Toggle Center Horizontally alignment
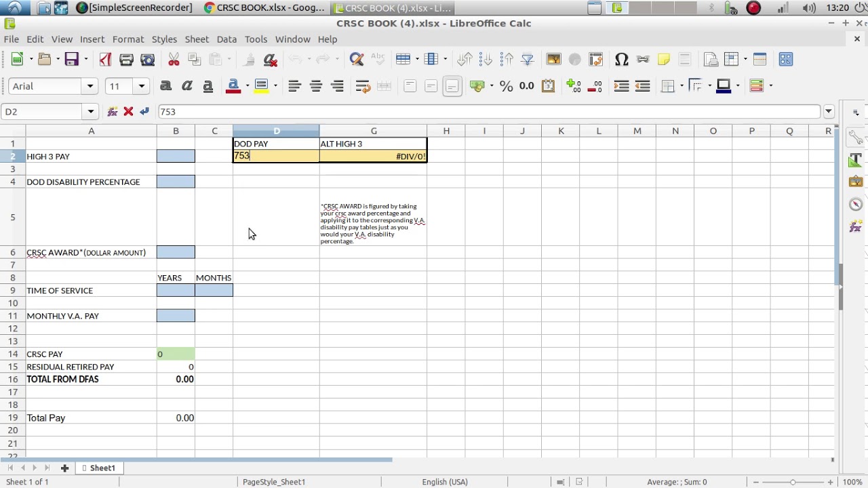Viewport: 868px width, 488px height. pyautogui.click(x=316, y=86)
